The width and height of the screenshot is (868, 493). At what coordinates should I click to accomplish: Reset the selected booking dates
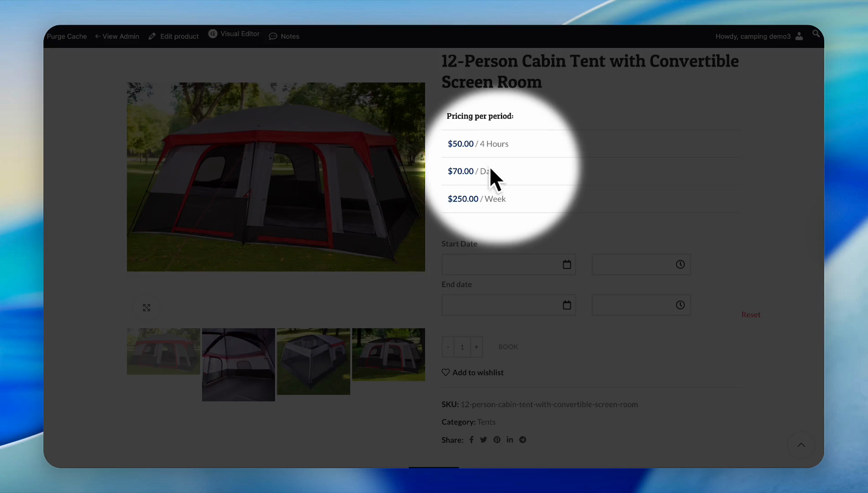[750, 315]
